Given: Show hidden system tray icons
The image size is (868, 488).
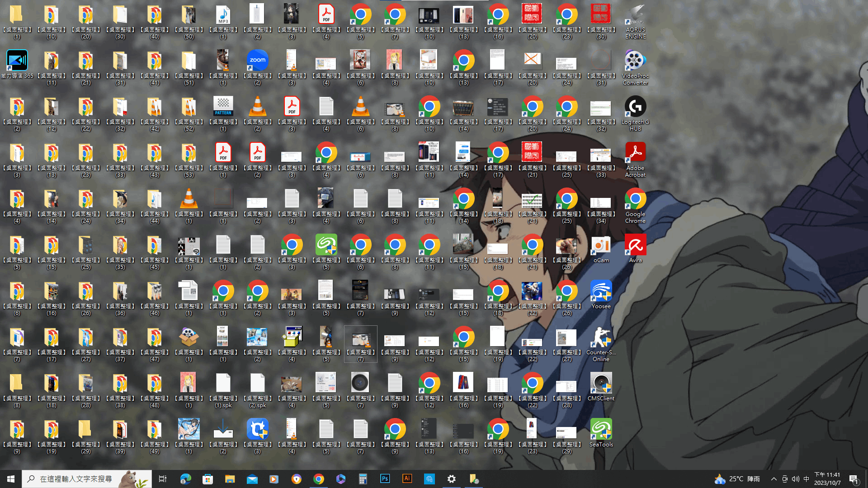Looking at the screenshot, I should click(774, 479).
